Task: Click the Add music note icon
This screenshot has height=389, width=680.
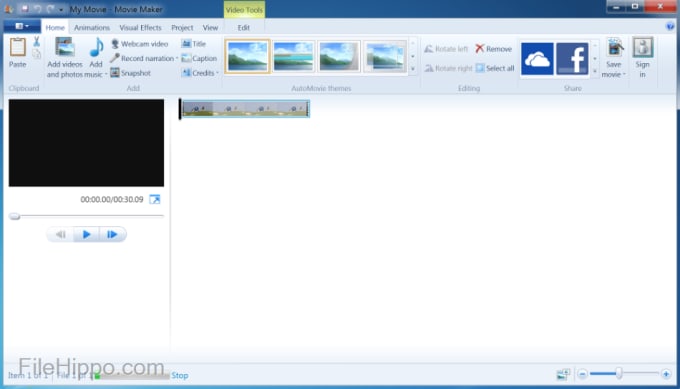Action: tap(96, 47)
